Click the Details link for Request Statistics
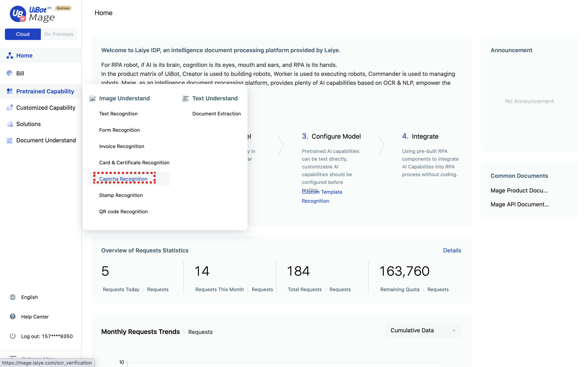Viewport: 588px width, 367px height. [452, 250]
